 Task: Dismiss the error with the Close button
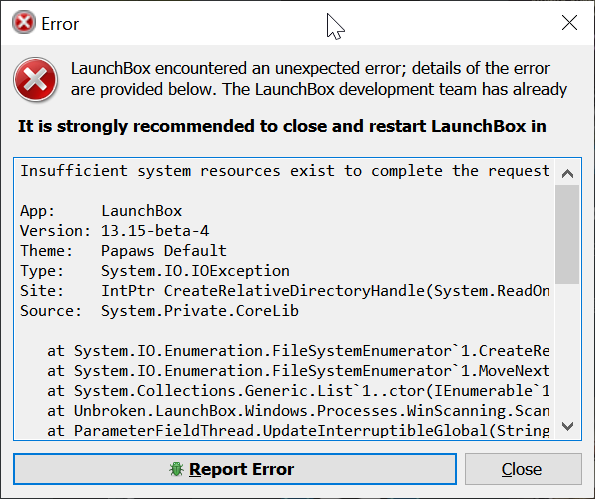(x=523, y=469)
